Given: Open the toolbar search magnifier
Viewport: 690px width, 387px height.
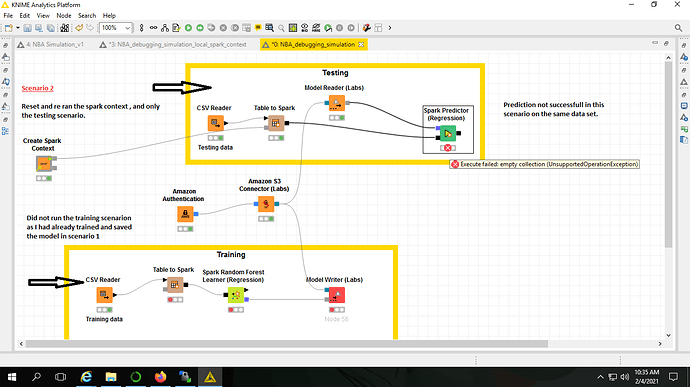Looking at the screenshot, I should (x=678, y=28).
